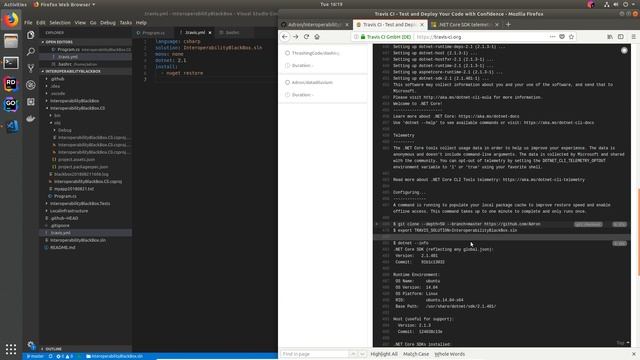Viewport: 640px width, 360px height.
Task: Open the Firefox hamburger menu
Action: (633, 37)
